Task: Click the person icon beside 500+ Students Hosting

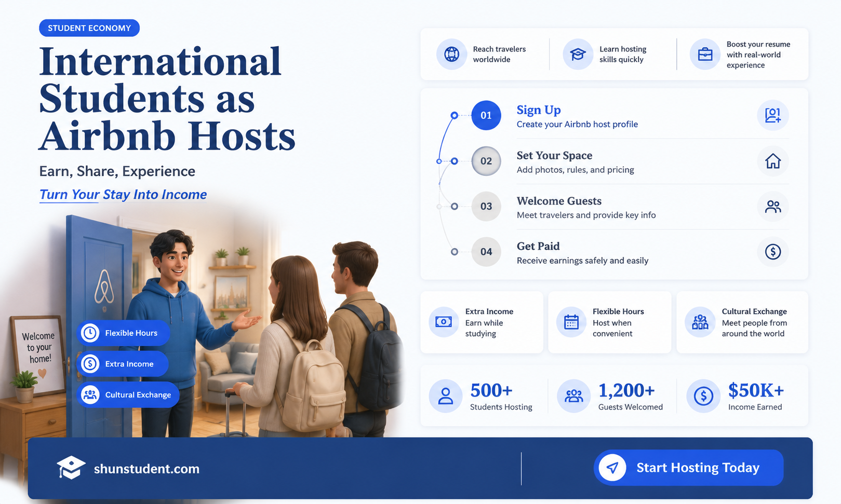Action: (x=445, y=396)
